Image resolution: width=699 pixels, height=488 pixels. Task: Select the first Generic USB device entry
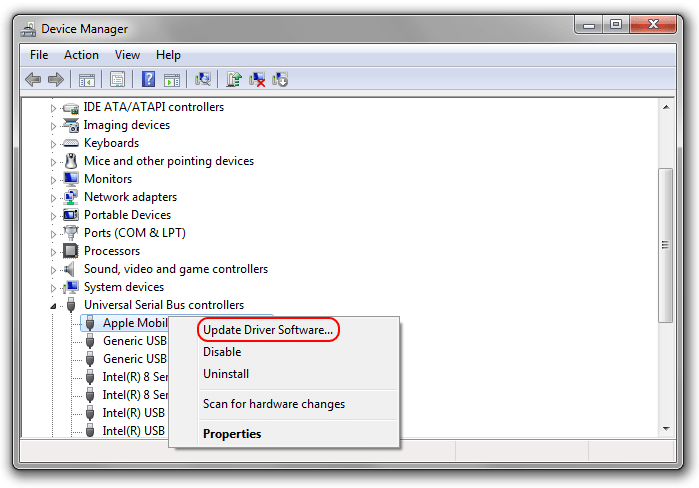click(x=135, y=341)
